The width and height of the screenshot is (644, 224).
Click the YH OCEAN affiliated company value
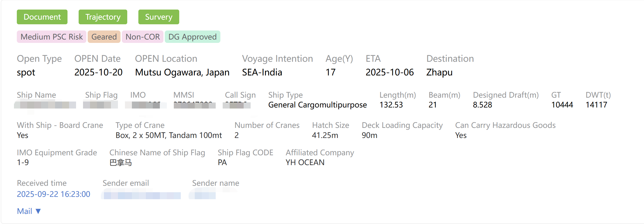point(305,163)
